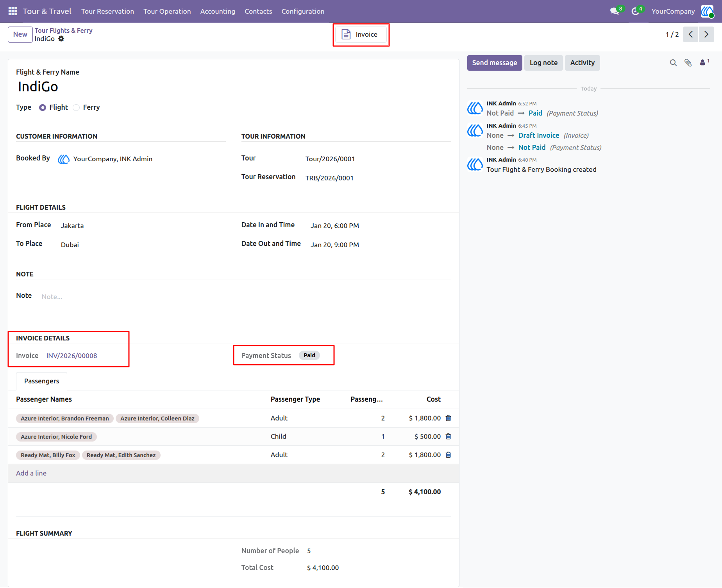Open the apps grid menu icon
The height and width of the screenshot is (588, 722).
point(13,11)
